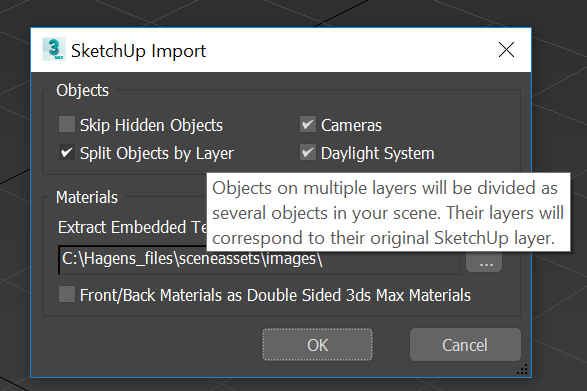Click the 3ds Max logo icon in the title bar
The height and width of the screenshot is (391, 587).
[x=54, y=49]
